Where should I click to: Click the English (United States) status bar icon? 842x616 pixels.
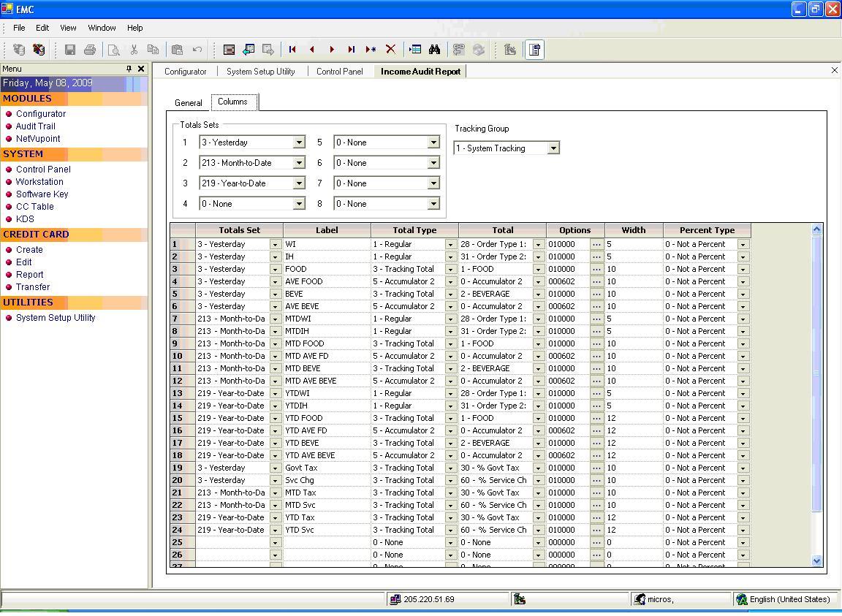click(741, 599)
